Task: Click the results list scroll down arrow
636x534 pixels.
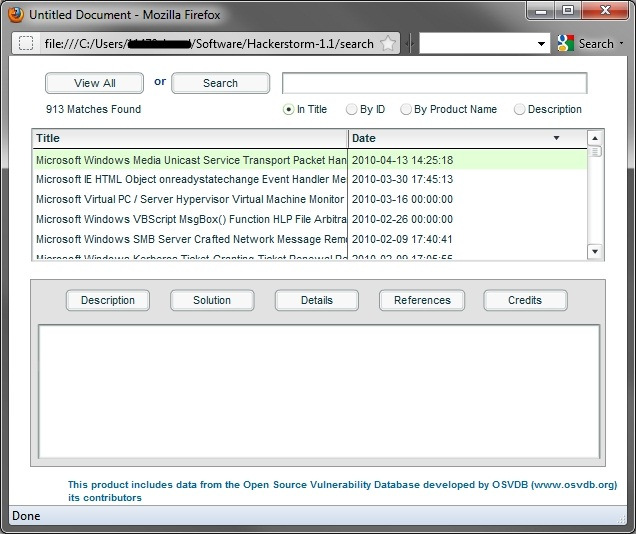Action: (x=595, y=251)
